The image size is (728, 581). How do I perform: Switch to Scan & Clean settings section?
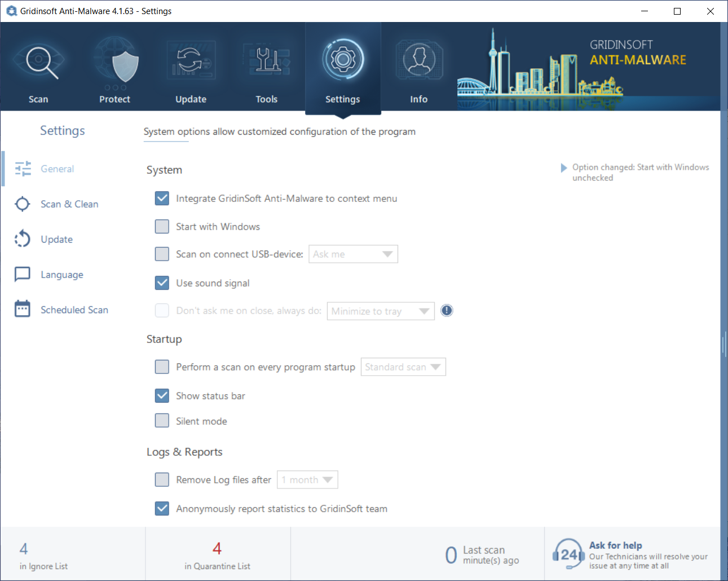(69, 204)
